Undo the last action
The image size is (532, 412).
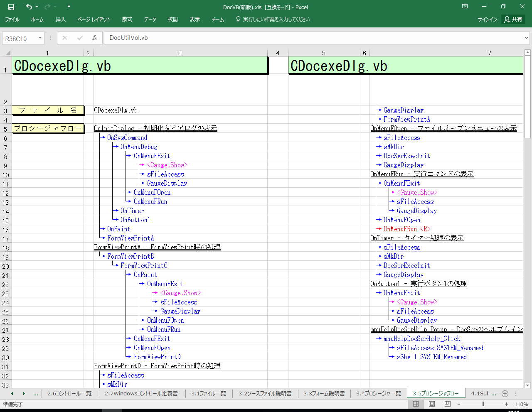tap(29, 7)
